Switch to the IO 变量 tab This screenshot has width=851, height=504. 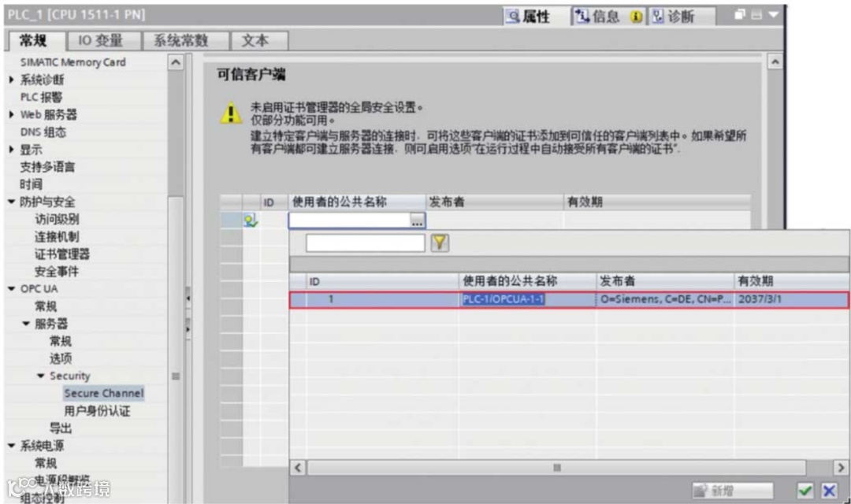click(x=102, y=41)
